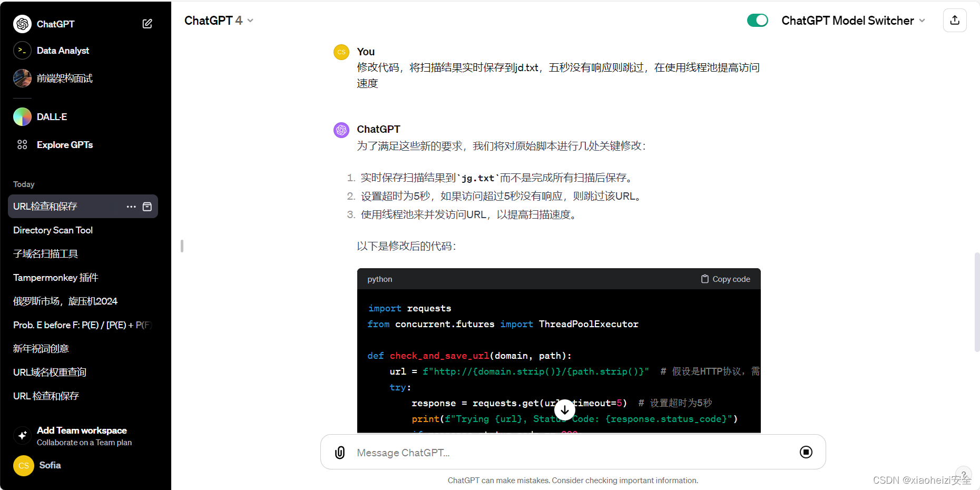980x490 pixels.
Task: Click the Copy code button
Action: (x=726, y=279)
